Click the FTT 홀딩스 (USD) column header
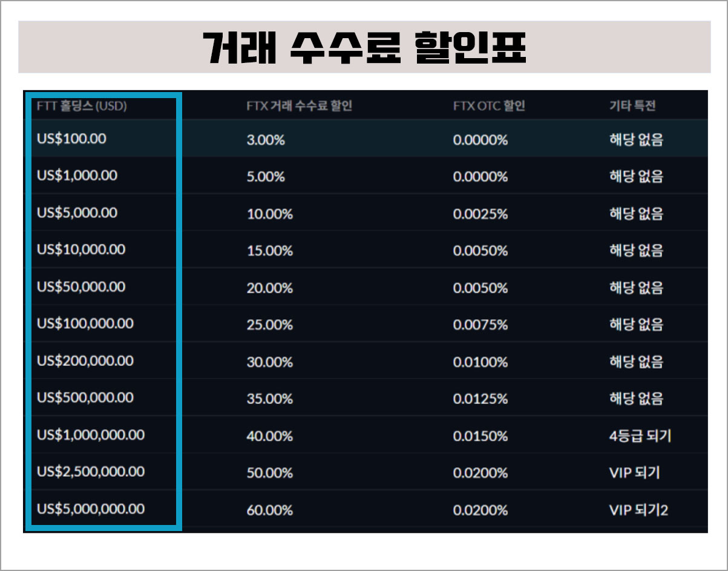 pyautogui.click(x=82, y=106)
